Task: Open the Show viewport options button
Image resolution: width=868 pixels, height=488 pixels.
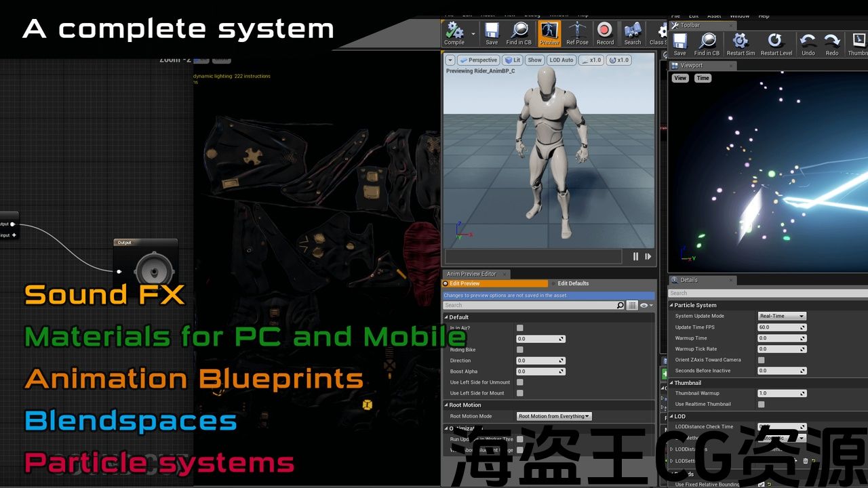Action: tap(535, 60)
